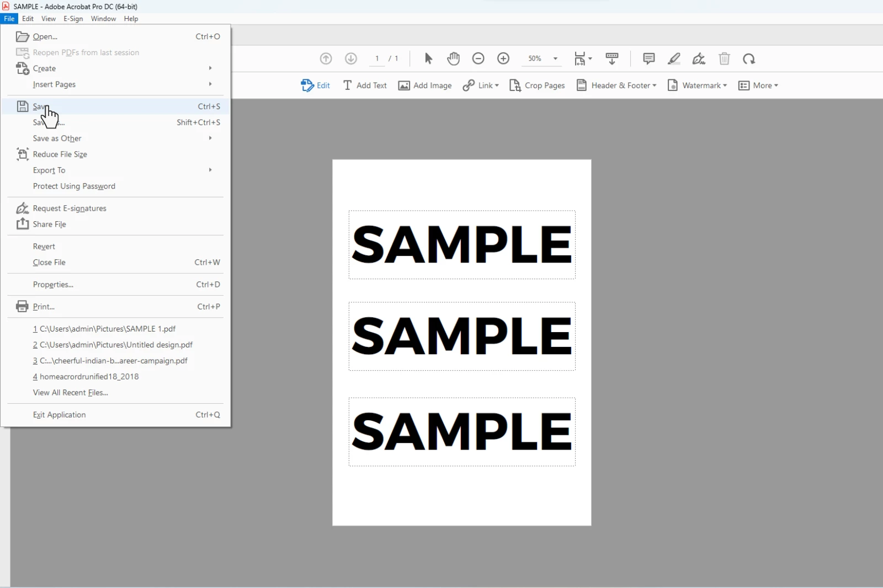The height and width of the screenshot is (588, 883).
Task: Open the Fill & Sign tool
Action: [699, 58]
